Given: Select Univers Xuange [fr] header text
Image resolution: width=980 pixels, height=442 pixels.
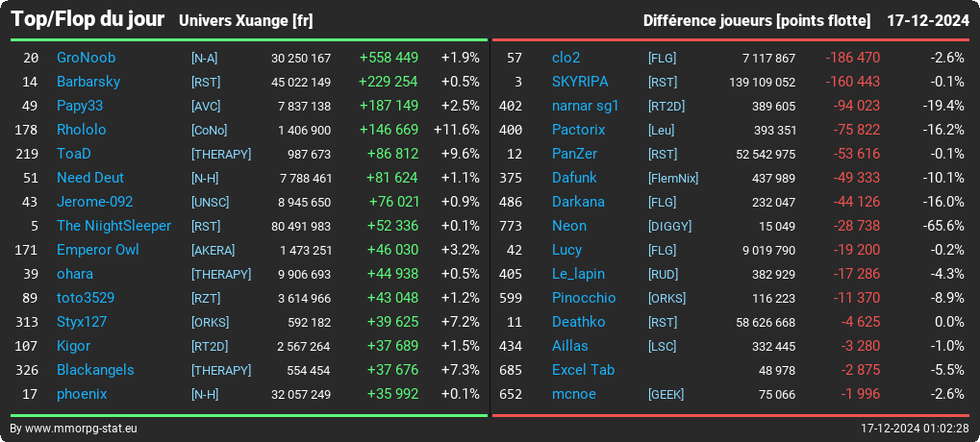Looking at the screenshot, I should (x=245, y=21).
